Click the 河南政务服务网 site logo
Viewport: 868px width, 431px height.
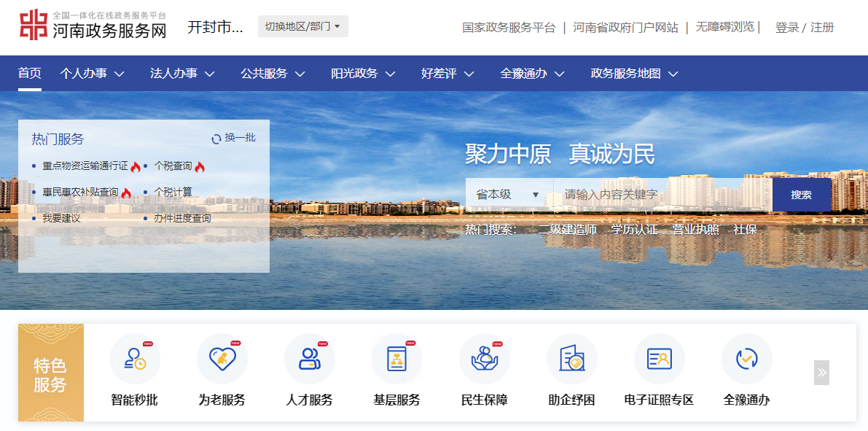coord(93,26)
